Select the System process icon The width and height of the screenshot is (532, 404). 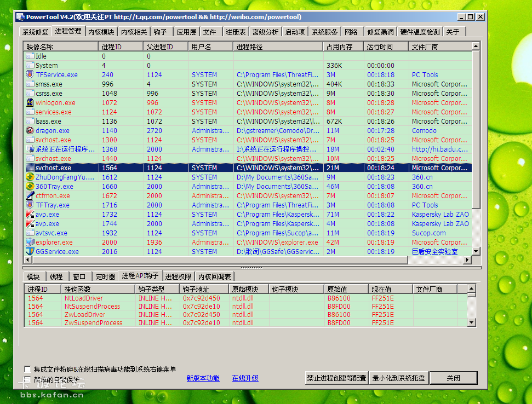[x=30, y=65]
